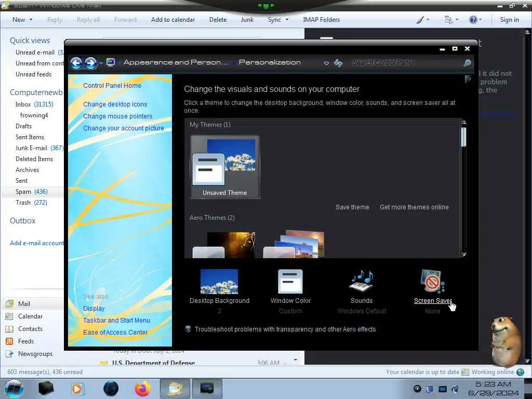Open Taskbar and Start Menu link
Screen dimensions: 532x399
(116, 320)
